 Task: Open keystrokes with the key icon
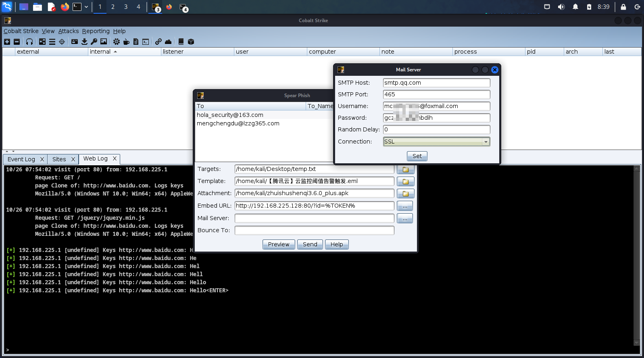point(94,42)
